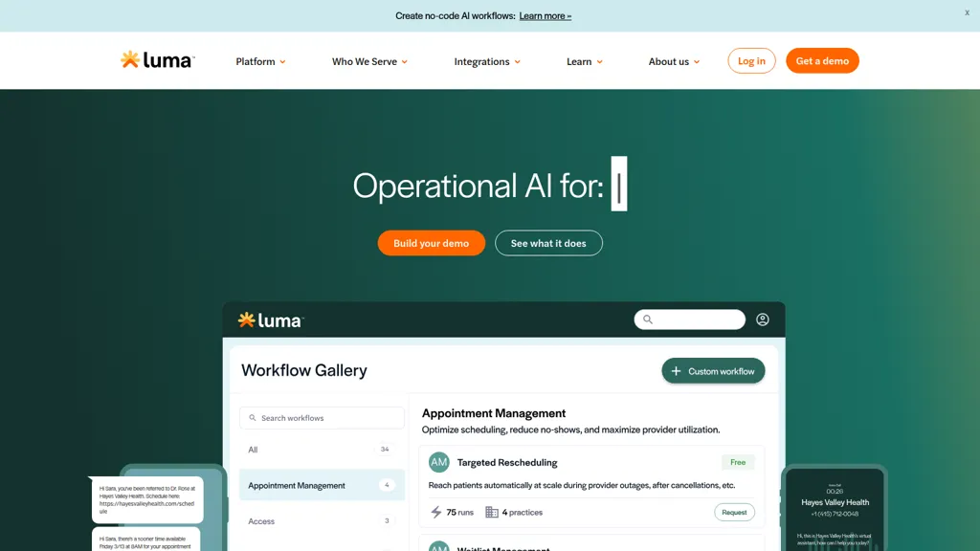
Task: Click the Operational AI for headline
Action: pyautogui.click(x=479, y=186)
